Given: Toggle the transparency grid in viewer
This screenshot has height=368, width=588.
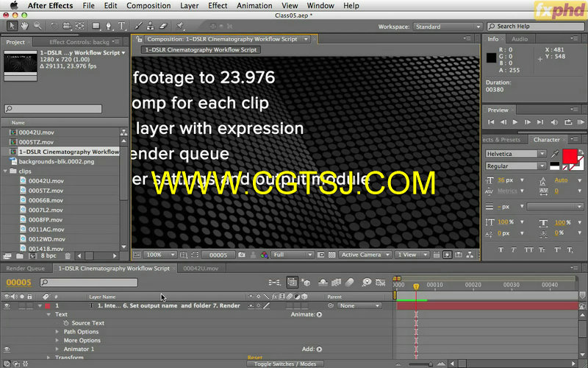Looking at the screenshot, I should click(332, 255).
